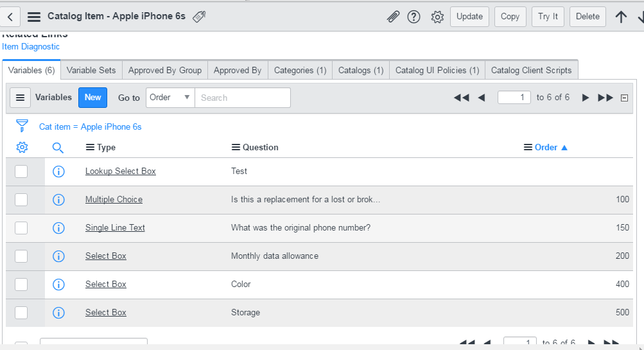Open Select Box for Color

[105, 284]
